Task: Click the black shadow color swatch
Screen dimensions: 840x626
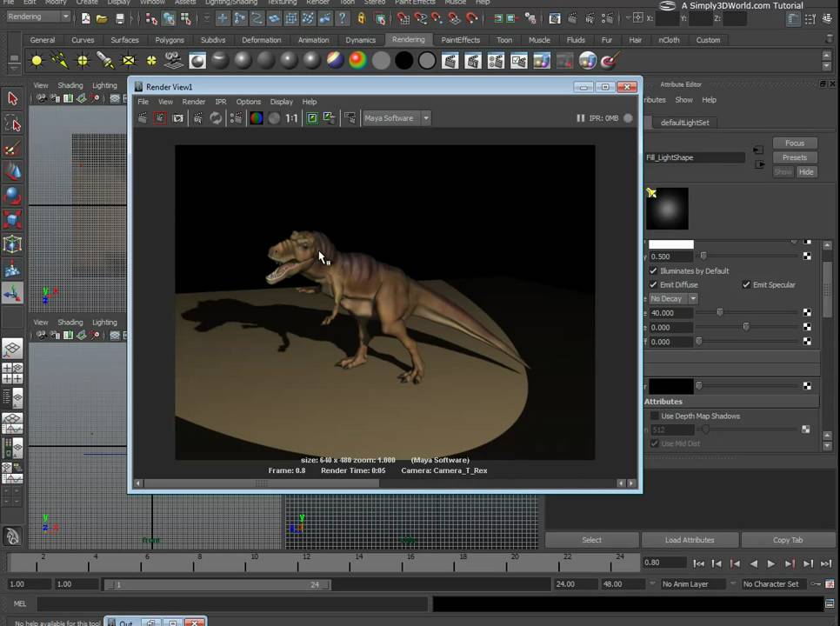Action: point(671,386)
